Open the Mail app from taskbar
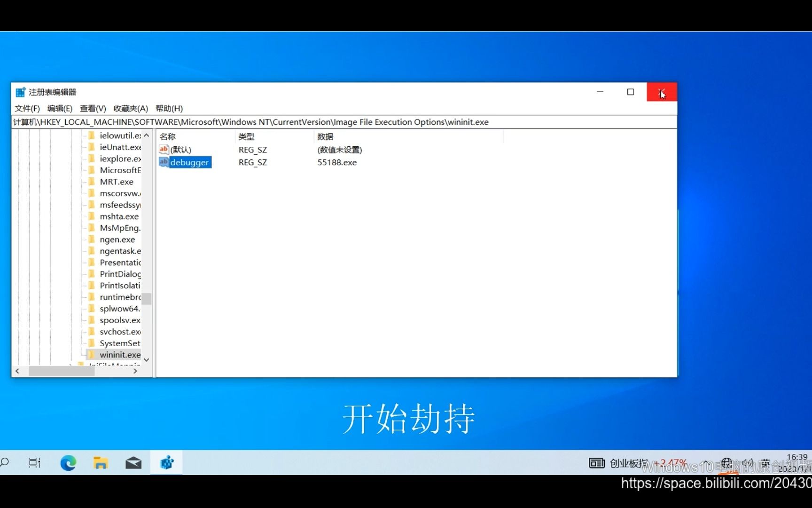812x508 pixels. coord(133,463)
